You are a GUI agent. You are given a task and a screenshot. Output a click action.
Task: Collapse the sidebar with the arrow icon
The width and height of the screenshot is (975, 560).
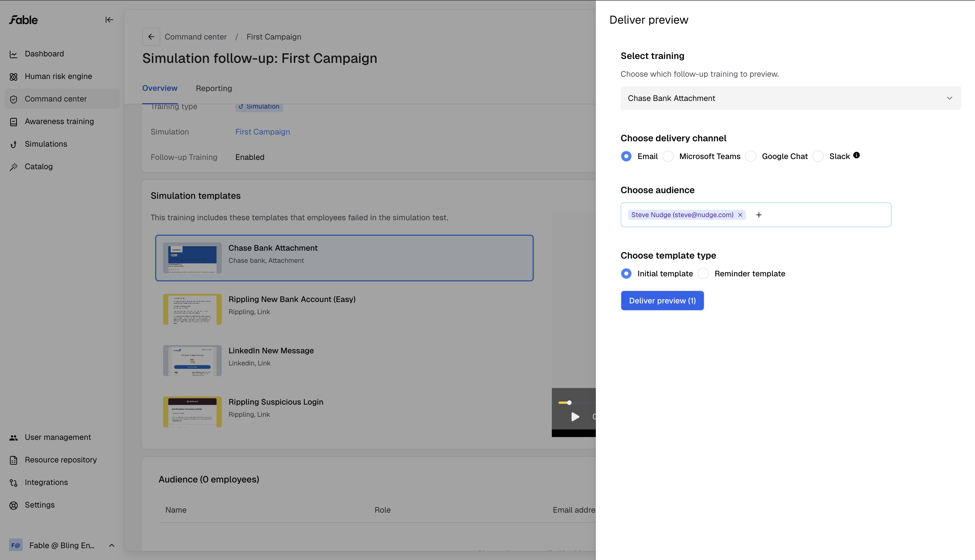point(109,20)
